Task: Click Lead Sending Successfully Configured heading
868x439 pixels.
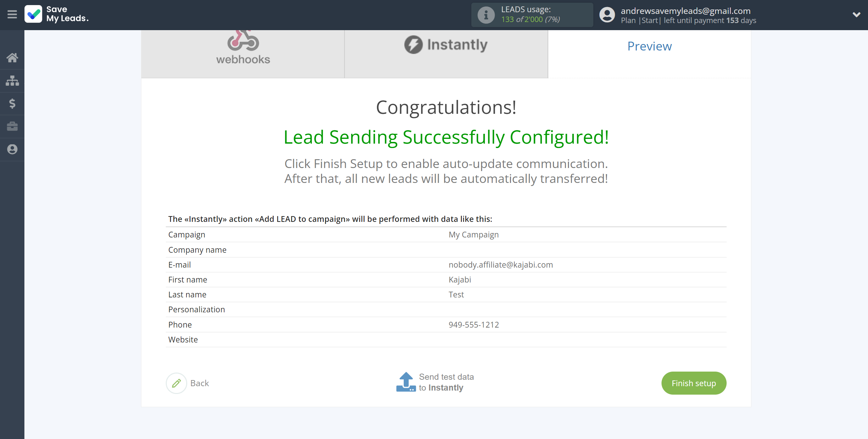Action: tap(446, 137)
